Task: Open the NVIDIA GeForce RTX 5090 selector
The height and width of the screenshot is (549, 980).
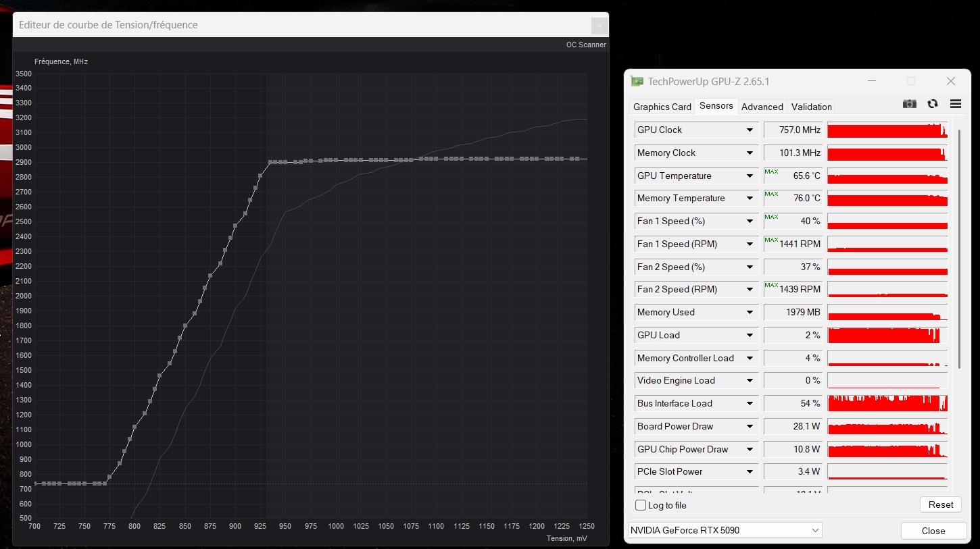Action: 725,531
